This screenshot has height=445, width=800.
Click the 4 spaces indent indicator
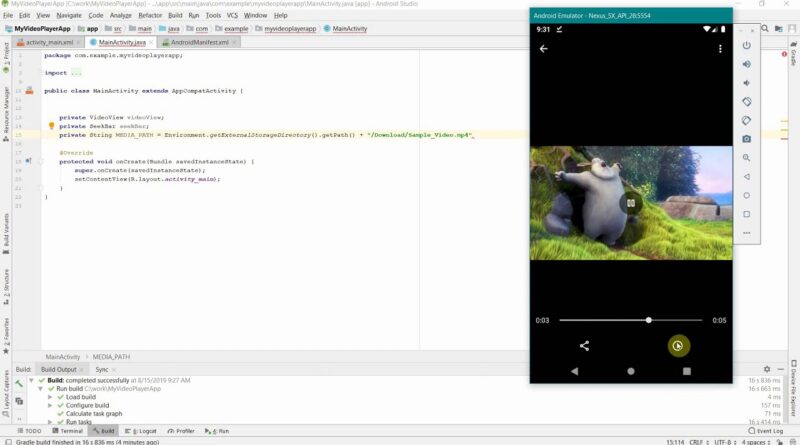pyautogui.click(x=756, y=442)
